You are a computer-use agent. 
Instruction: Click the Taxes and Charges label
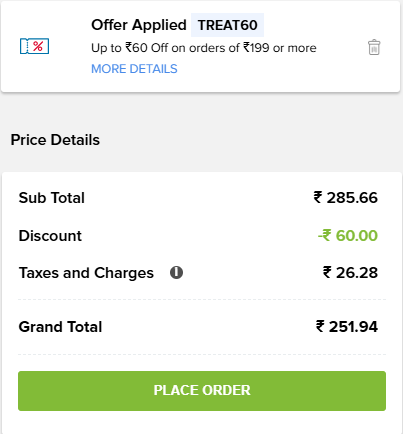[x=86, y=273]
